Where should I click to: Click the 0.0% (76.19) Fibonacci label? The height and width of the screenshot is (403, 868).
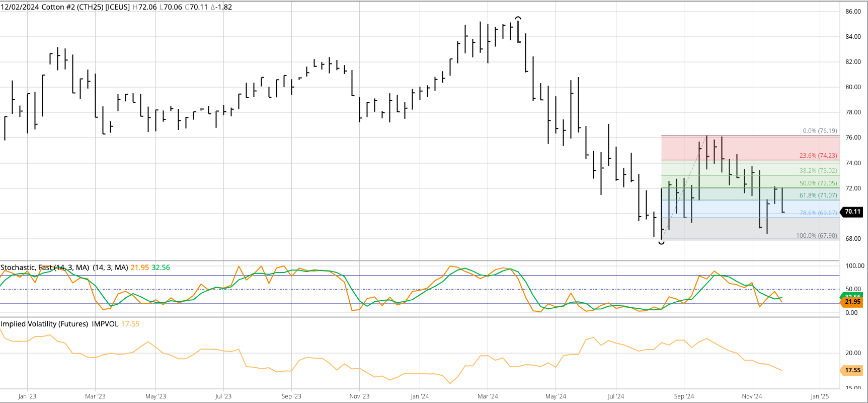coord(820,131)
